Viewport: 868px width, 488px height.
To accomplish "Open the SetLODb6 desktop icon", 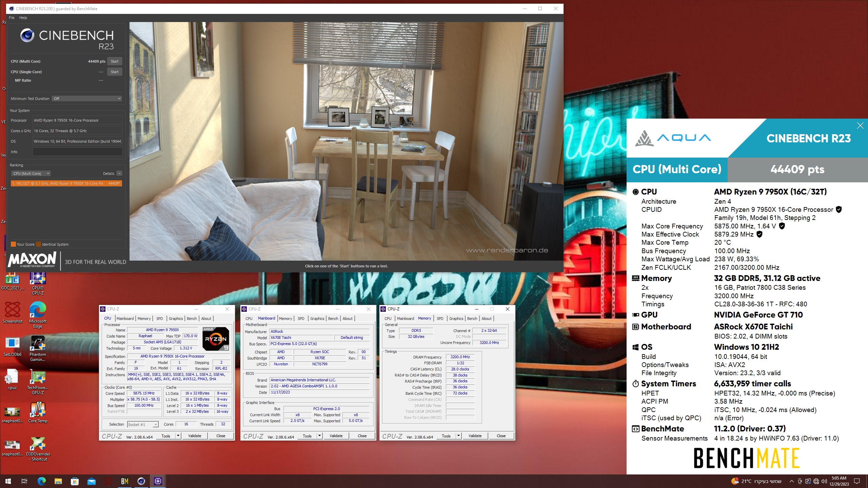I will click(x=13, y=346).
